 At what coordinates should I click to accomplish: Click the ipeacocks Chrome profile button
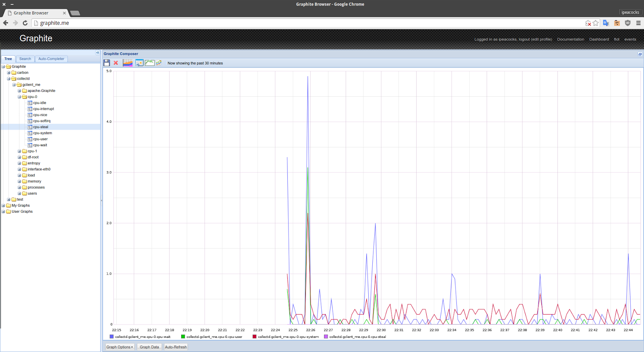click(630, 12)
